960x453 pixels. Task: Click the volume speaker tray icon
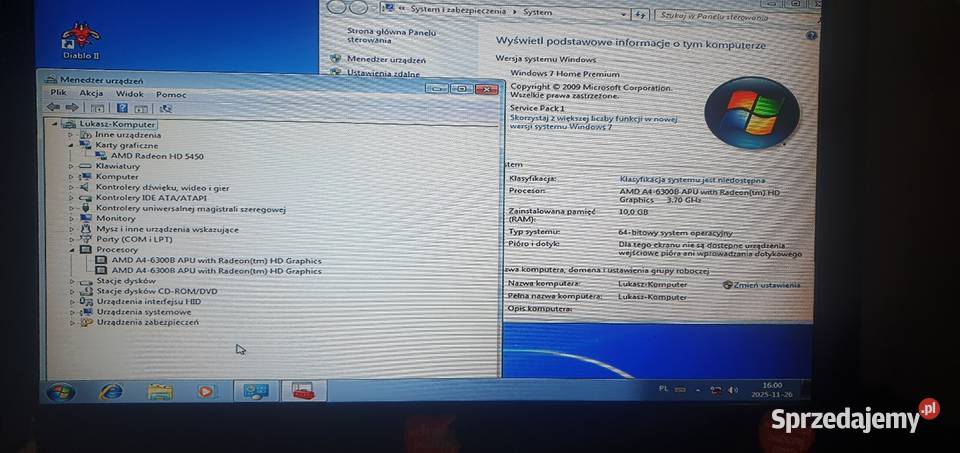(x=733, y=390)
